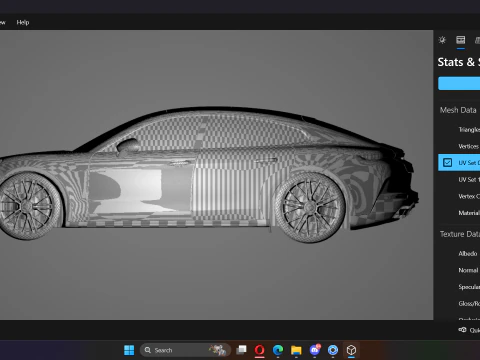Launch Opera browser from the taskbar
The width and height of the screenshot is (480, 360).
point(260,350)
